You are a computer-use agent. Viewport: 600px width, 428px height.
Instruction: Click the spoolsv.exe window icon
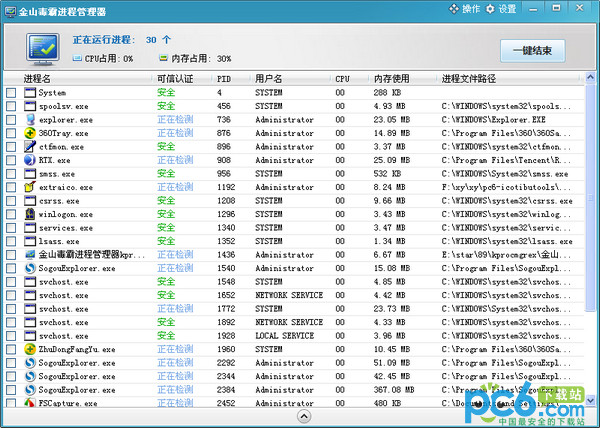30,106
